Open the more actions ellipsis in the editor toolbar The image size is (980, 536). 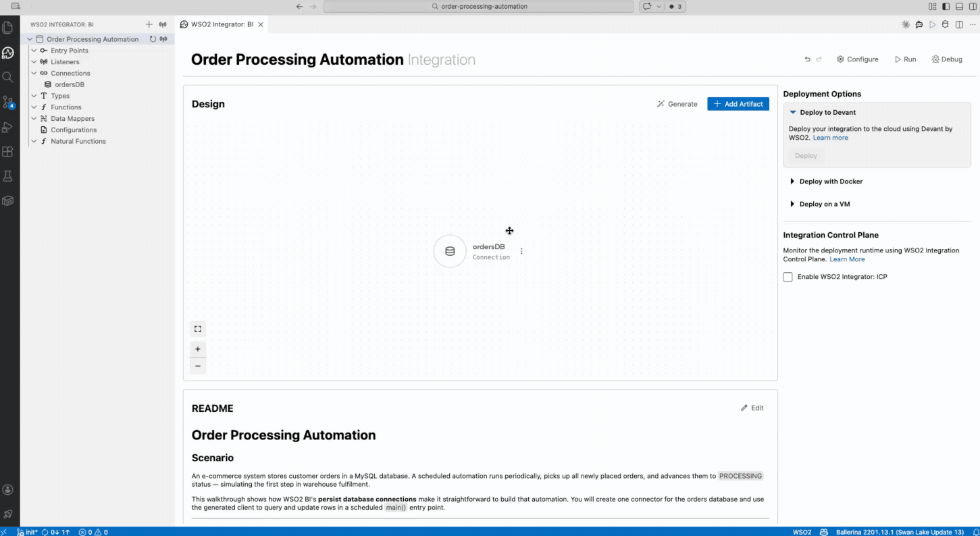971,24
